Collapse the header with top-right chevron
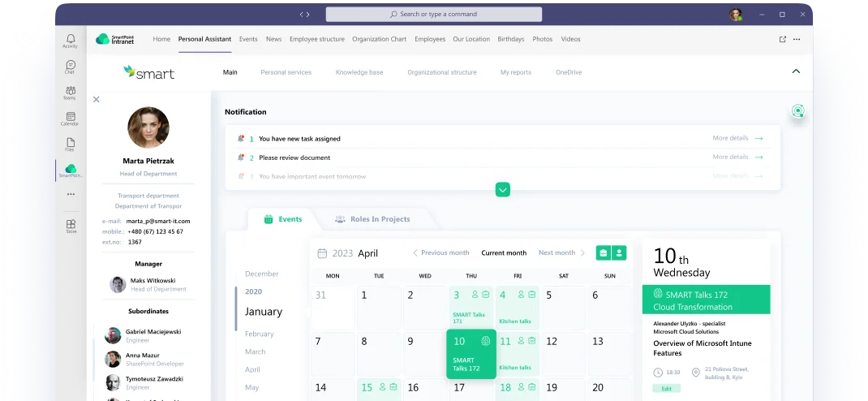The image size is (868, 401). click(x=796, y=71)
